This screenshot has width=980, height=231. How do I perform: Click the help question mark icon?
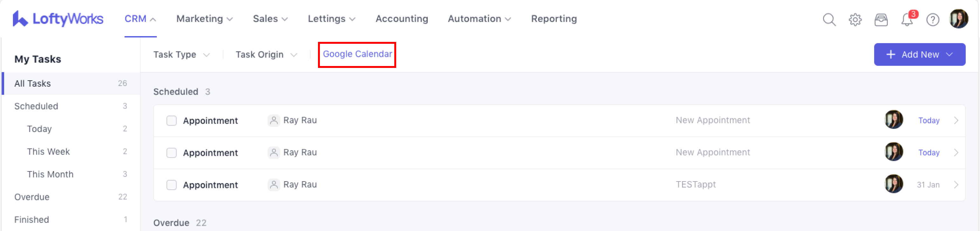pyautogui.click(x=932, y=19)
